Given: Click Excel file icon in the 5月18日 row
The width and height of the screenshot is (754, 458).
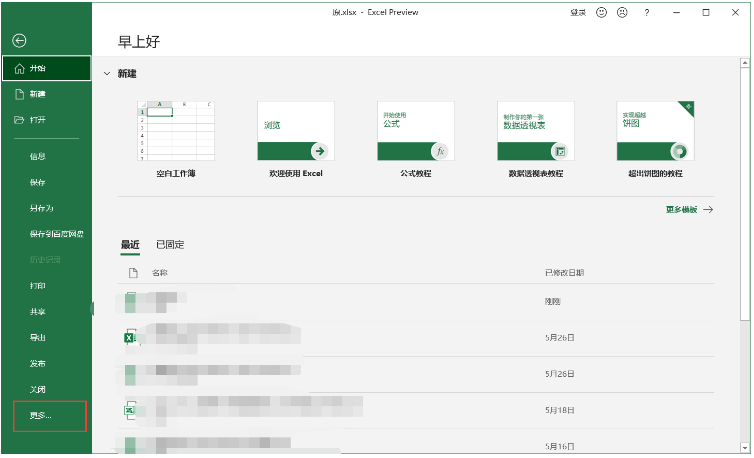Looking at the screenshot, I should coord(129,410).
